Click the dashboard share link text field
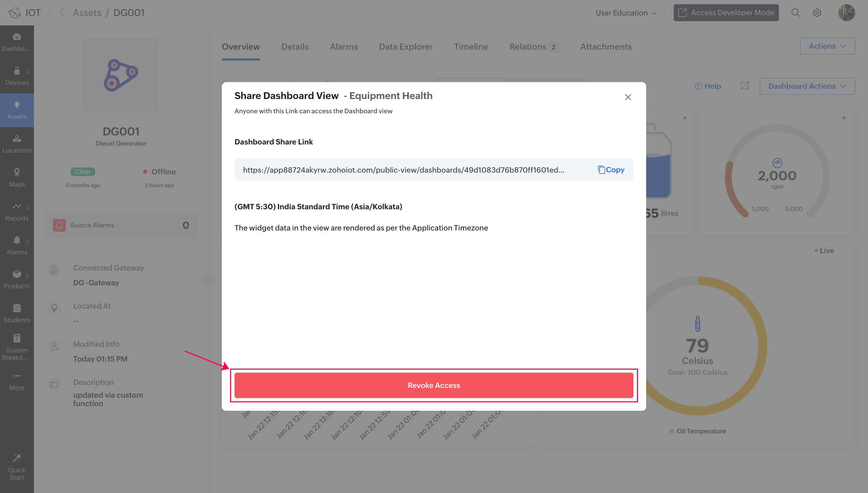 [403, 170]
